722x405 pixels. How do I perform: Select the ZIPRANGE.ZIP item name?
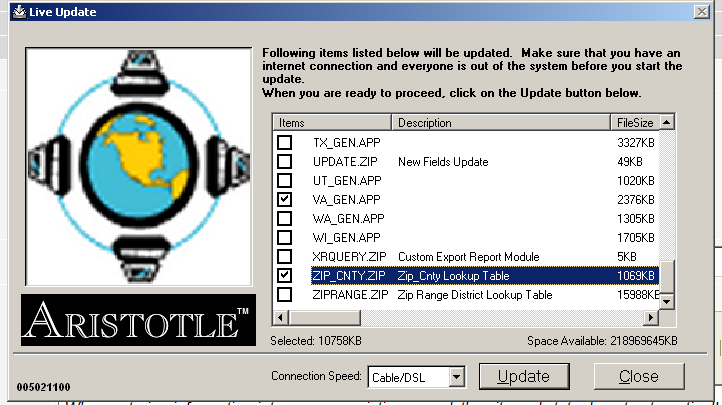click(350, 295)
